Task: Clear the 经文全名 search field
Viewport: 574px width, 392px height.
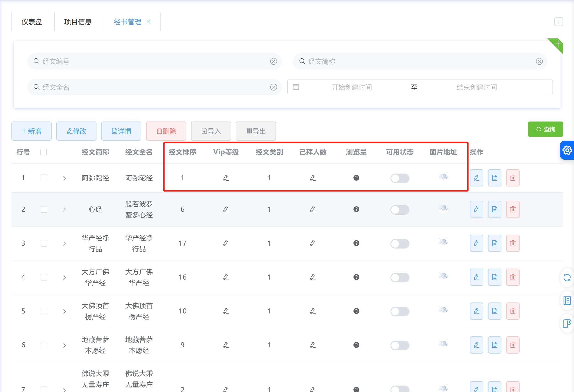Action: tap(273, 87)
